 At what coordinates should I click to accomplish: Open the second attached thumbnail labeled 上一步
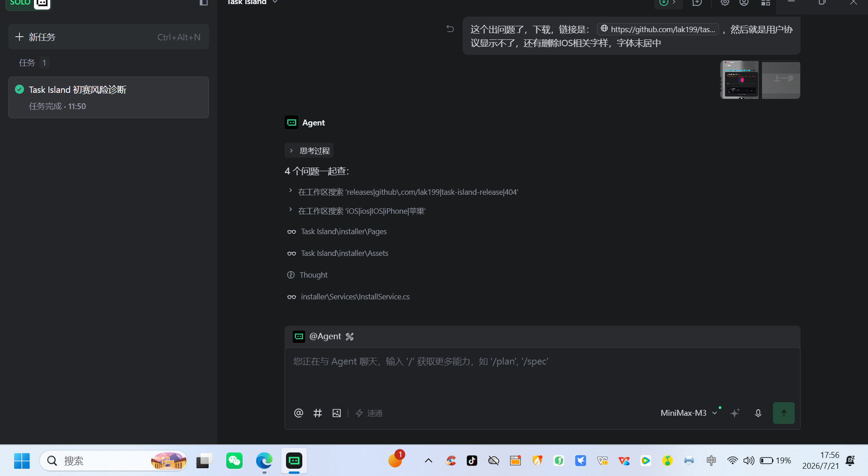click(781, 80)
